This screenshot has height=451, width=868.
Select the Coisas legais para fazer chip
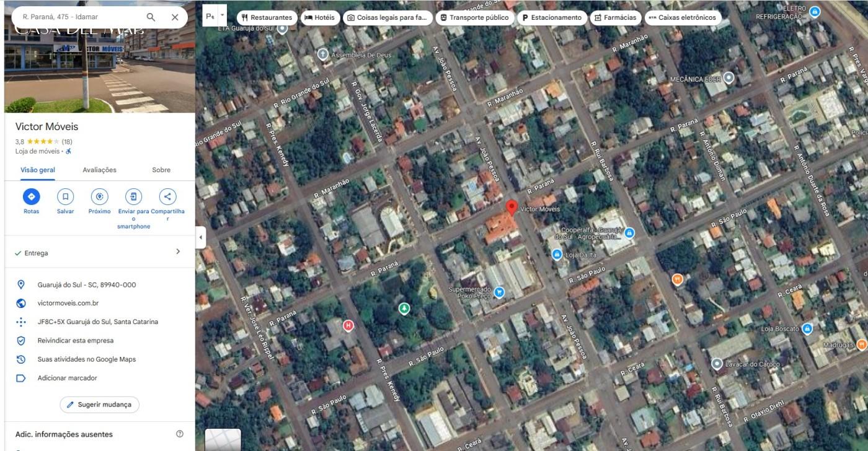[387, 17]
